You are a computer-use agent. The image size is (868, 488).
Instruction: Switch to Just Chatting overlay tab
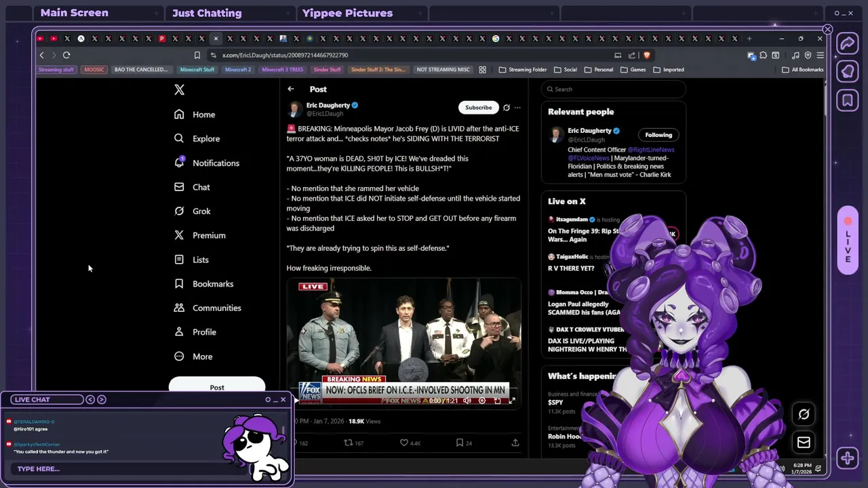[207, 13]
